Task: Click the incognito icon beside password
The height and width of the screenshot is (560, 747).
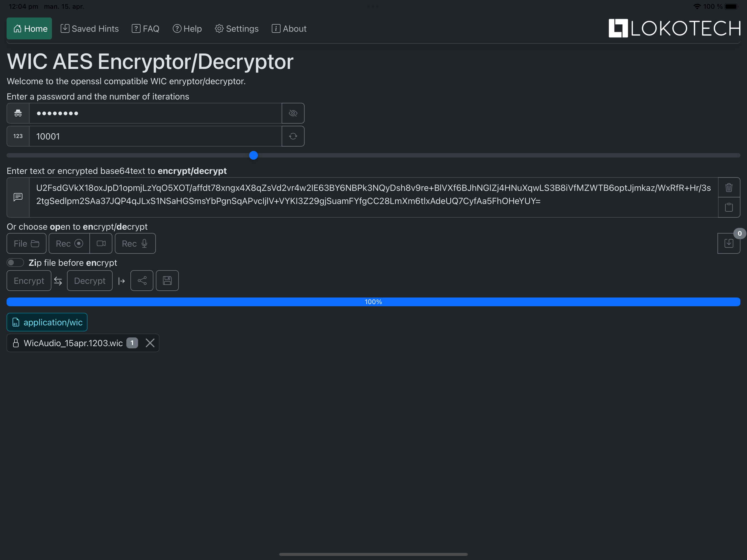Action: pos(18,113)
